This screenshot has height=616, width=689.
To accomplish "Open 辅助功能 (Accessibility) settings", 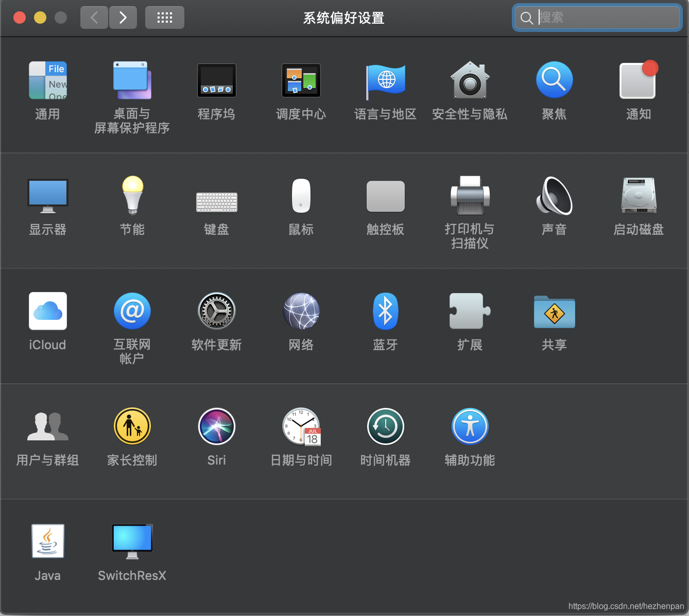I will tap(470, 426).
